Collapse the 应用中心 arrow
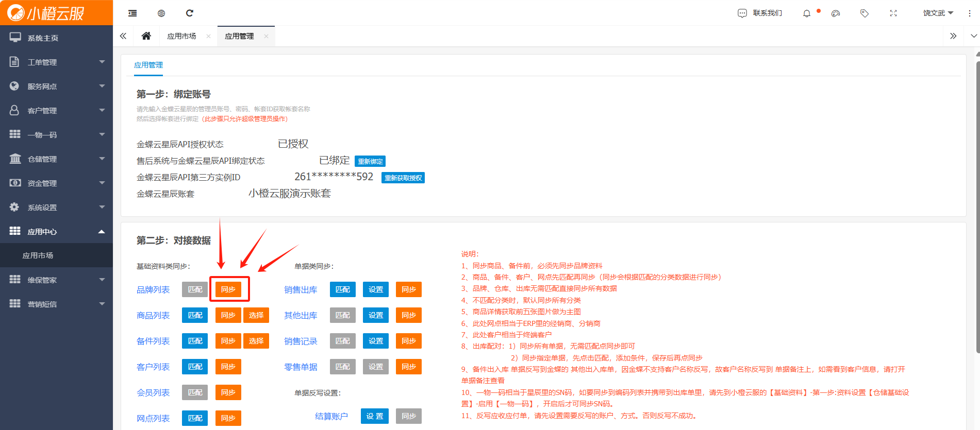This screenshot has height=430, width=980. 102,231
